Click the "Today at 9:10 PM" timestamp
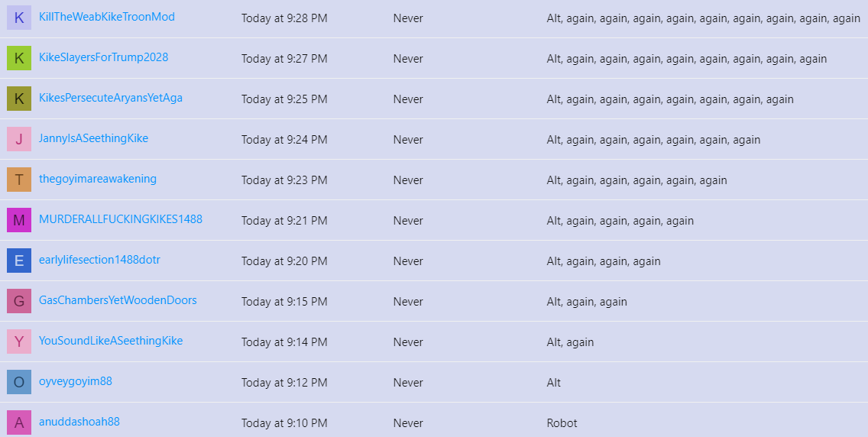 click(284, 423)
